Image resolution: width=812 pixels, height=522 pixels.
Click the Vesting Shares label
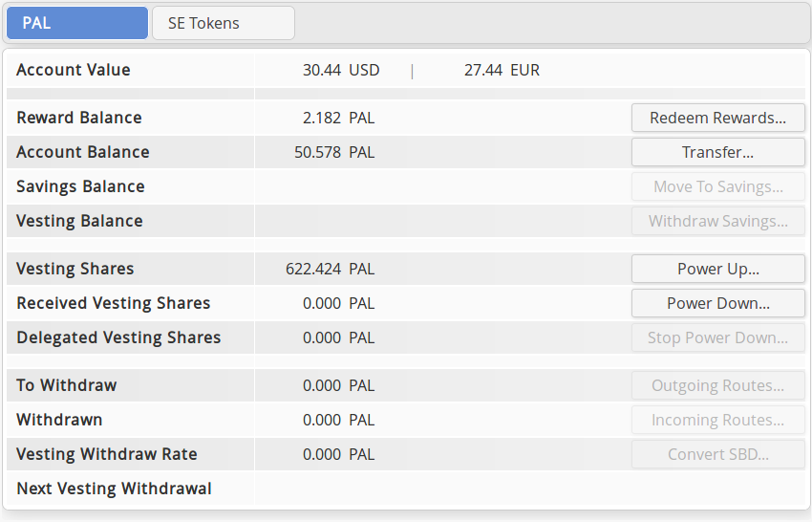[75, 269]
